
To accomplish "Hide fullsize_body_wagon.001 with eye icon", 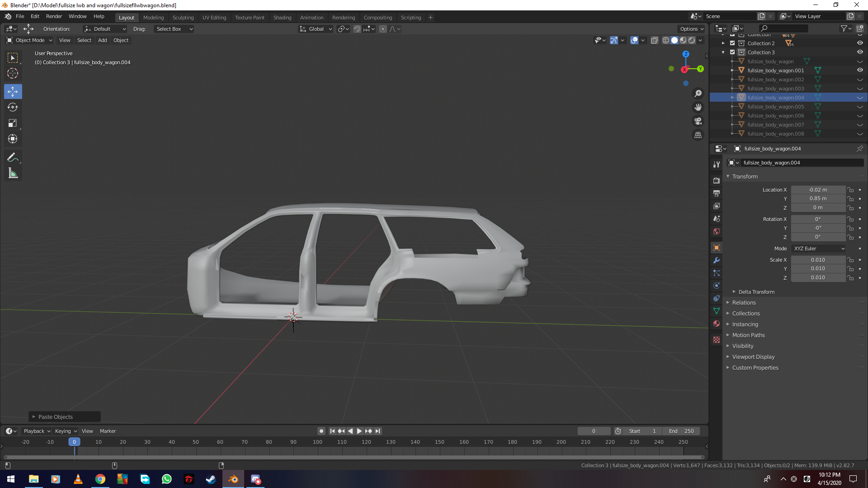I will pyautogui.click(x=860, y=70).
